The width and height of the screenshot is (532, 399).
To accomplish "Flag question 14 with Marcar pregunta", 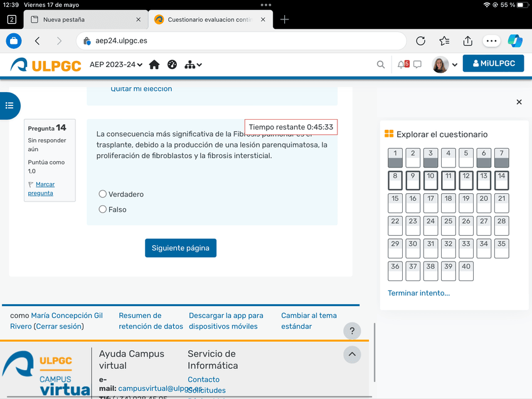I will pos(41,189).
